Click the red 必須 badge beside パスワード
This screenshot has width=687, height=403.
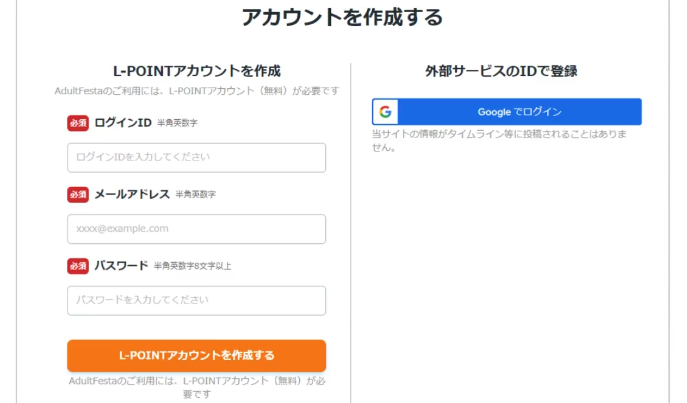pyautogui.click(x=78, y=266)
